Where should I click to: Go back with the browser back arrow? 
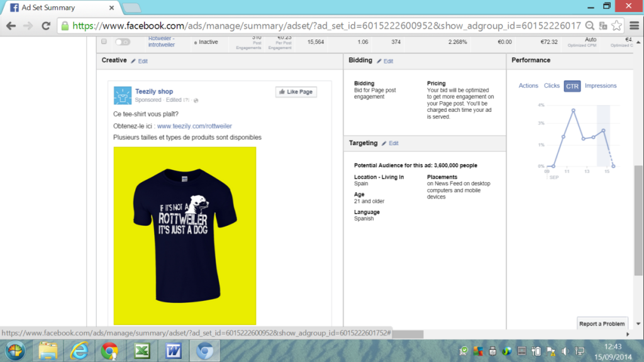[11, 26]
